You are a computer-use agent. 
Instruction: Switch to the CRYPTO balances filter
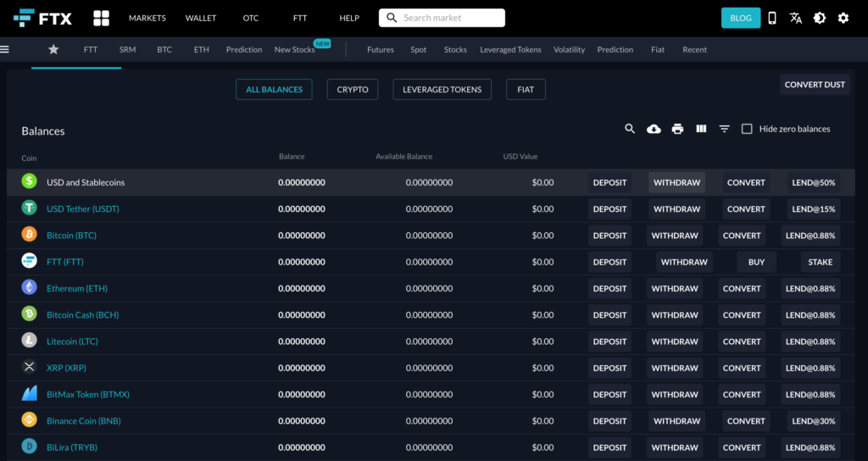(x=353, y=89)
